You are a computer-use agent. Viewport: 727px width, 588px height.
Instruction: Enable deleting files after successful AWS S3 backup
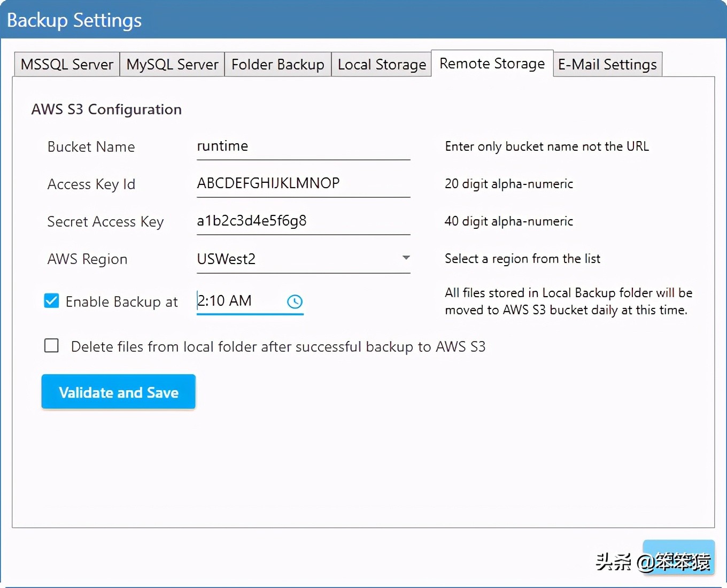tap(51, 345)
